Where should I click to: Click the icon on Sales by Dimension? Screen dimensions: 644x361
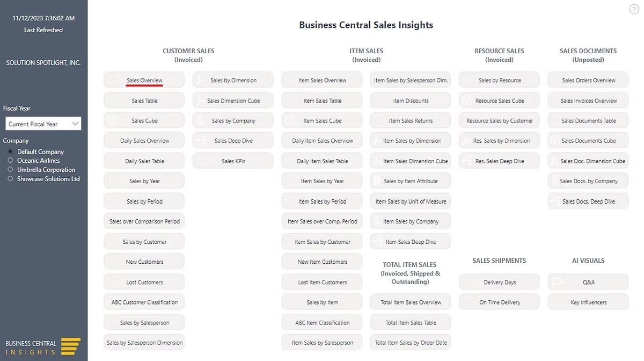click(201, 80)
